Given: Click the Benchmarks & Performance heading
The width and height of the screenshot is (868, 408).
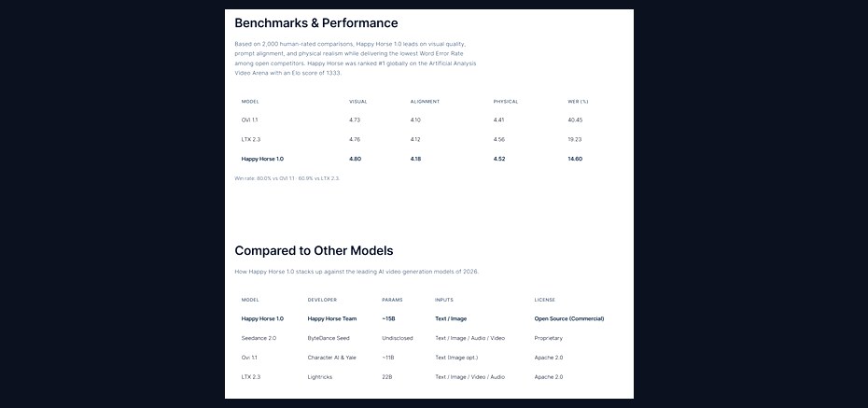Looking at the screenshot, I should [316, 23].
